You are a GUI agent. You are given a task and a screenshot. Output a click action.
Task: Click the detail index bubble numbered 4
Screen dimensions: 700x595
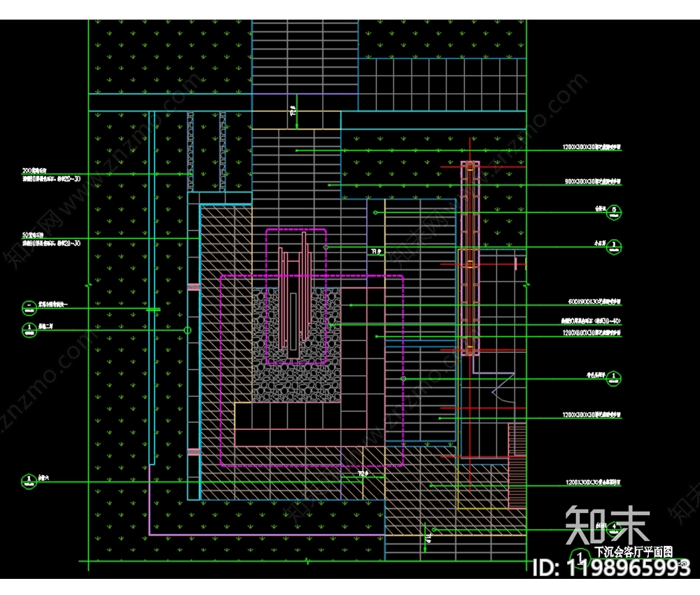[614, 529]
